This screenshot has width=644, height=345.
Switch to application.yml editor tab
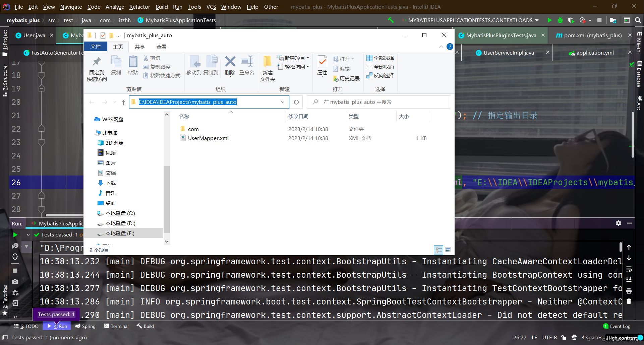pos(595,53)
